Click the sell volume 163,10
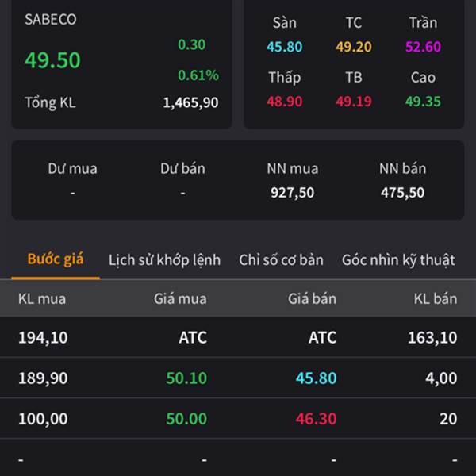Viewport: 476px width, 476px height. click(432, 338)
